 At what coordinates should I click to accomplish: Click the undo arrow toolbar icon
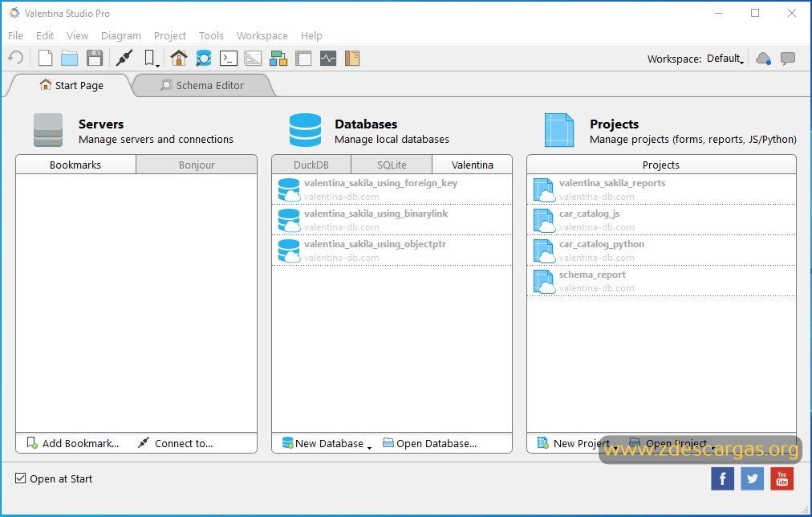[x=16, y=58]
